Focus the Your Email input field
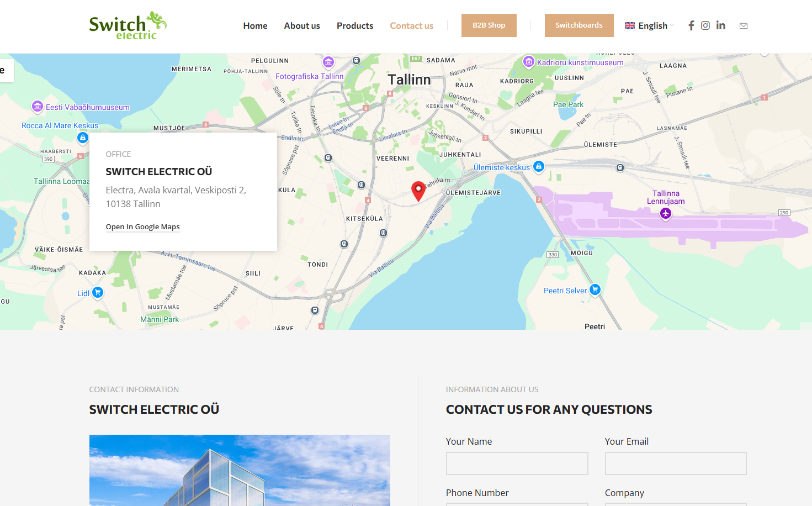The image size is (812, 506). point(676,463)
